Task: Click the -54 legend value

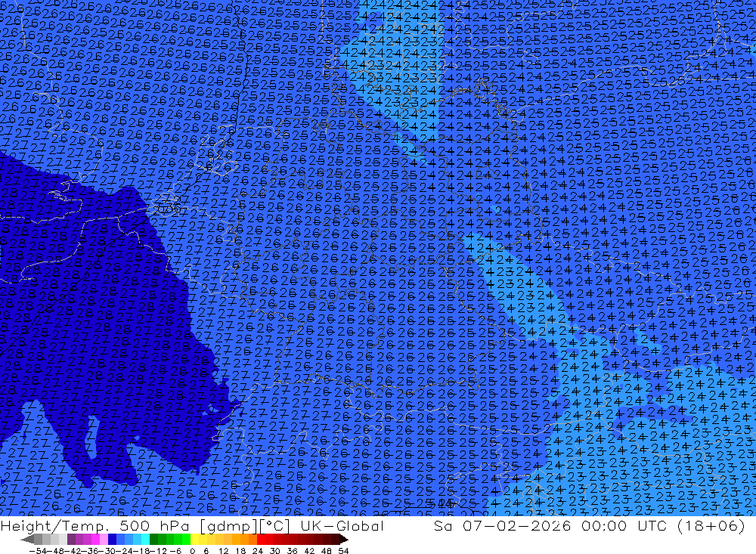Action: [x=38, y=551]
